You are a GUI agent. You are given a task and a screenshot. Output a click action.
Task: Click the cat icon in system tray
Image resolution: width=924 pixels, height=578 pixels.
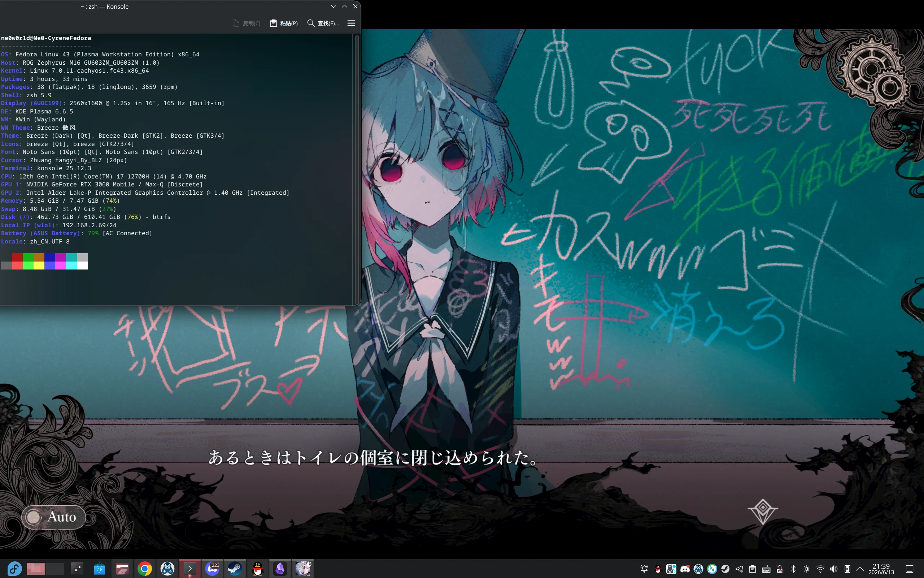point(671,569)
